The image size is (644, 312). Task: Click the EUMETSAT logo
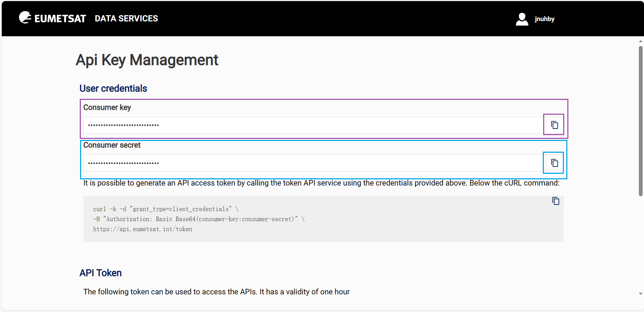click(52, 18)
